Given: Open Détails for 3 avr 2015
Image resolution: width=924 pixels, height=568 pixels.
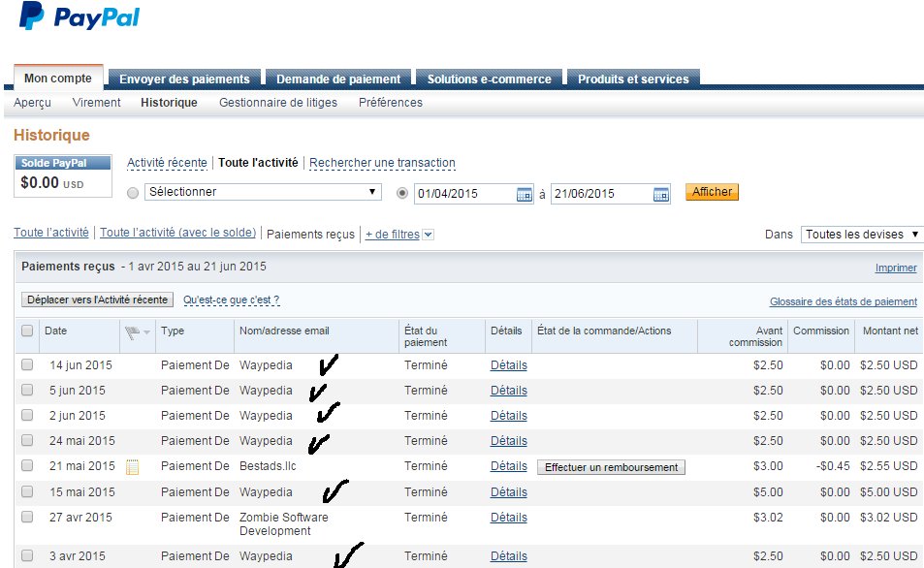Looking at the screenshot, I should (509, 556).
